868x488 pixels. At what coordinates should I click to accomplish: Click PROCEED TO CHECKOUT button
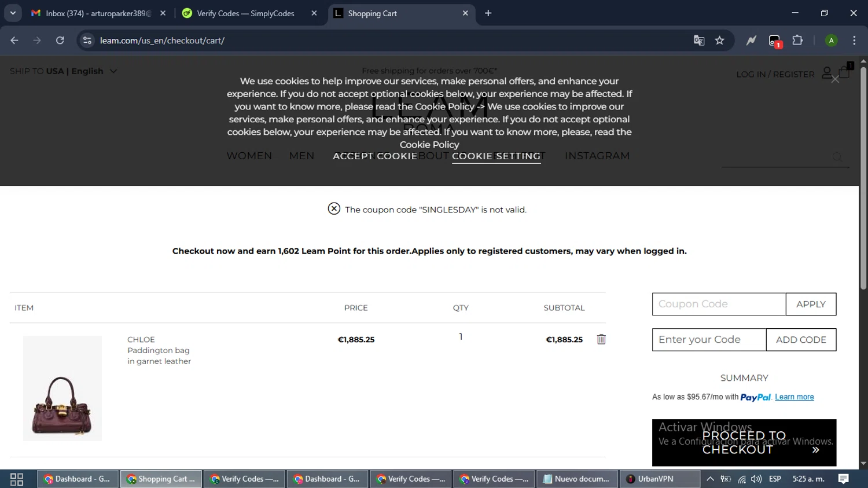click(x=744, y=443)
